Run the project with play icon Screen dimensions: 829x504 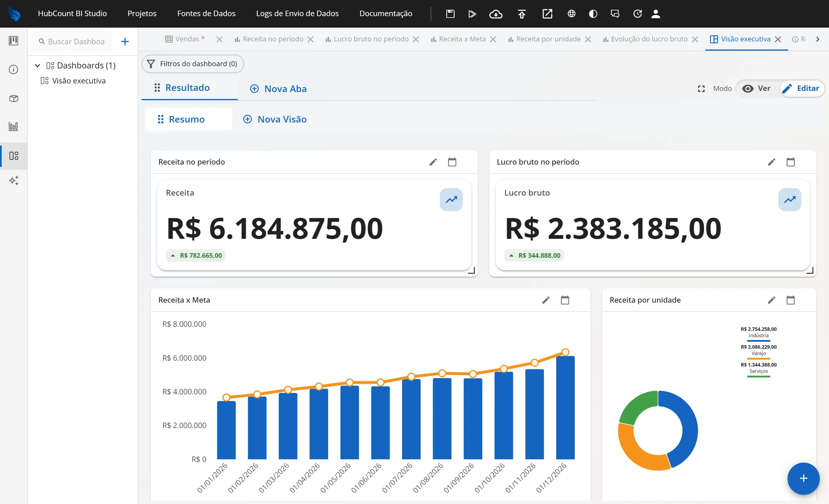click(x=472, y=14)
